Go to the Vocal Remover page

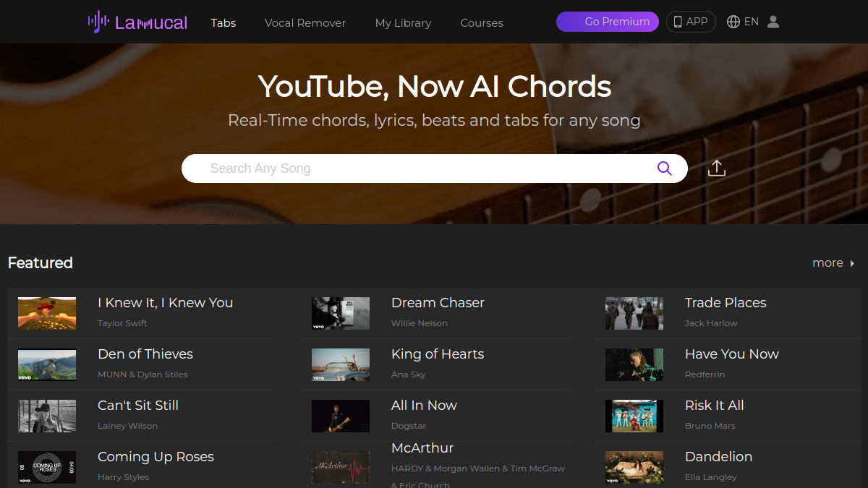(305, 22)
